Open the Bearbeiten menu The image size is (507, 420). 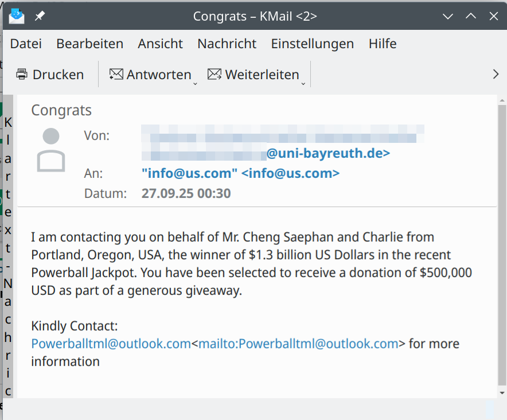coord(89,44)
